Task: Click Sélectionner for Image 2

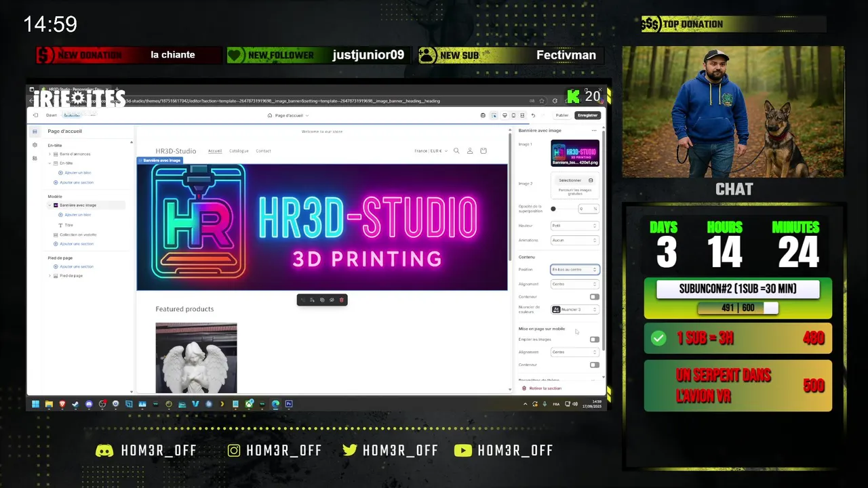Action: click(575, 180)
